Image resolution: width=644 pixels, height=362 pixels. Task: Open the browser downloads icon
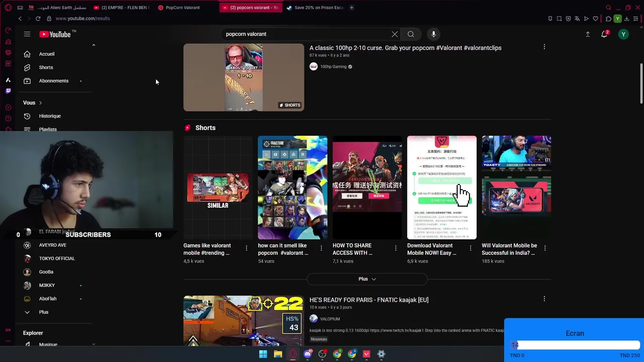(626, 19)
